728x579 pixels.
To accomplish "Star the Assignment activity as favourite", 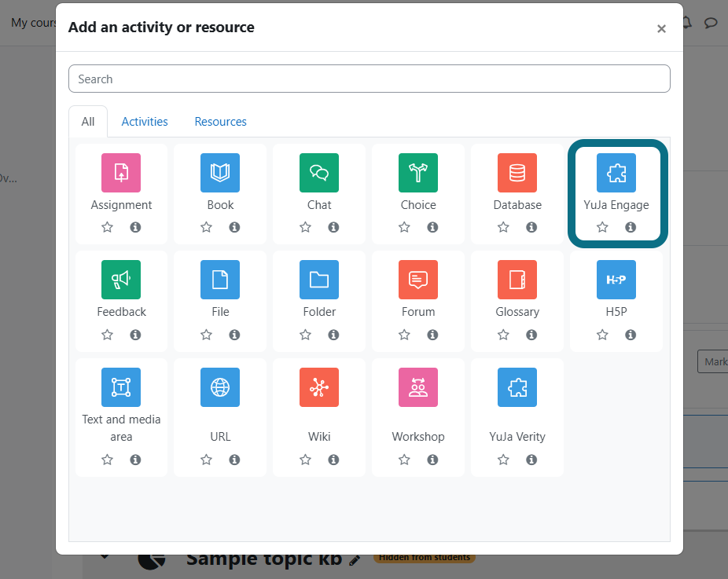I will pyautogui.click(x=107, y=227).
